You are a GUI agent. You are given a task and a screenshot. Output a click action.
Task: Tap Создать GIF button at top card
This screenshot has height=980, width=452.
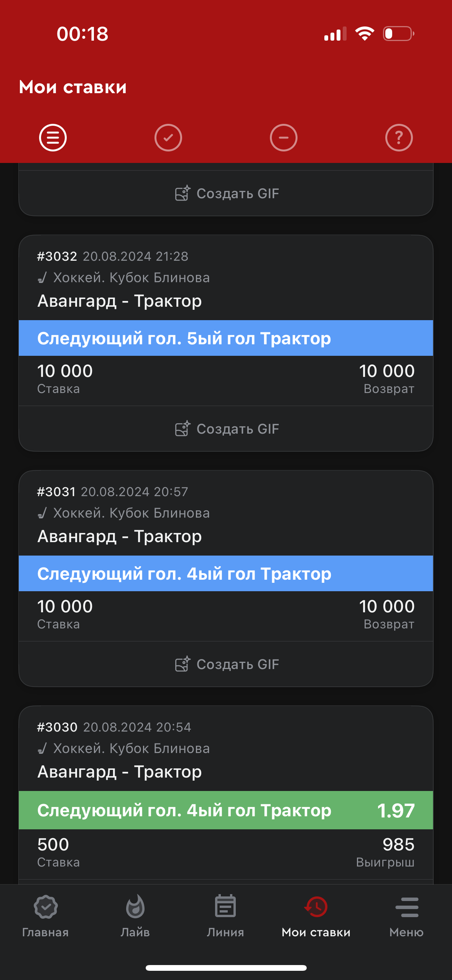point(226,194)
